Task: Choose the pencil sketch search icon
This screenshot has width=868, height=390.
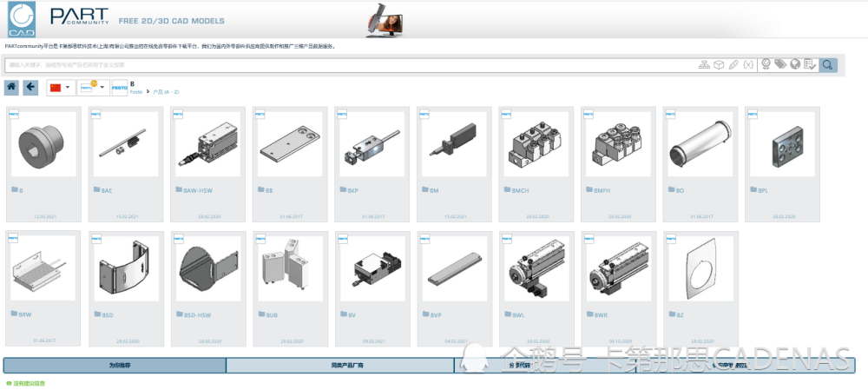Action: 733,65
